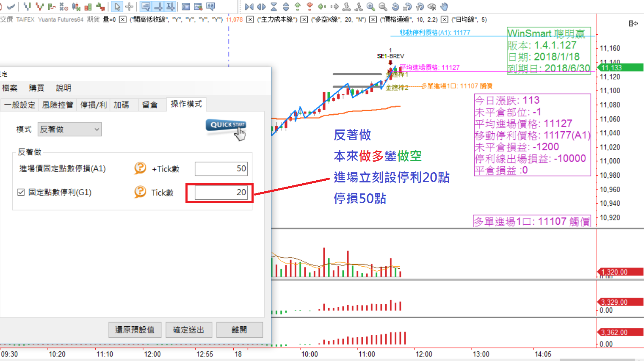Click the chart image export icon
This screenshot has width=644, height=361.
(x=198, y=6)
